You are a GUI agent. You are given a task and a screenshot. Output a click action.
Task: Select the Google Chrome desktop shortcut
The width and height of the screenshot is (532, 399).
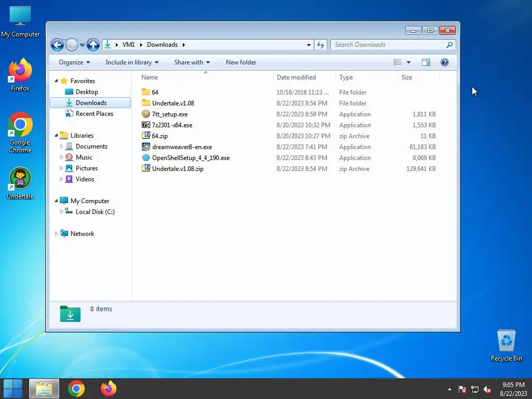[x=20, y=132]
